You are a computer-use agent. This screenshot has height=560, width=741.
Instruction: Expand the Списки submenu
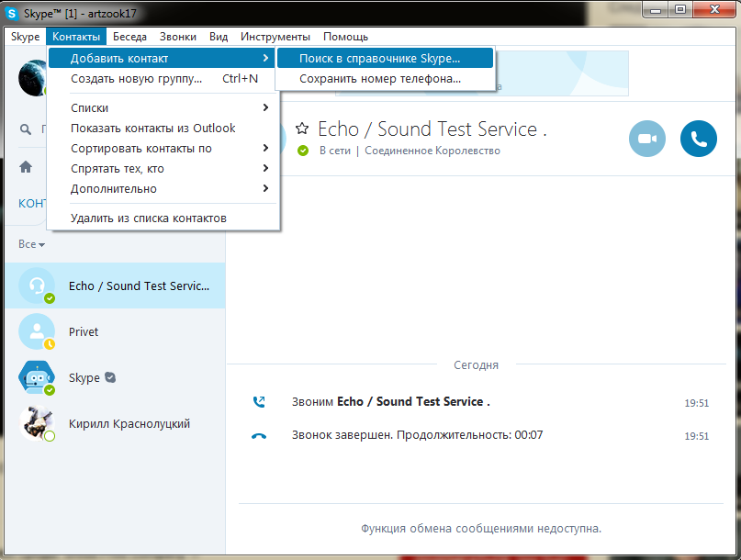tap(162, 107)
